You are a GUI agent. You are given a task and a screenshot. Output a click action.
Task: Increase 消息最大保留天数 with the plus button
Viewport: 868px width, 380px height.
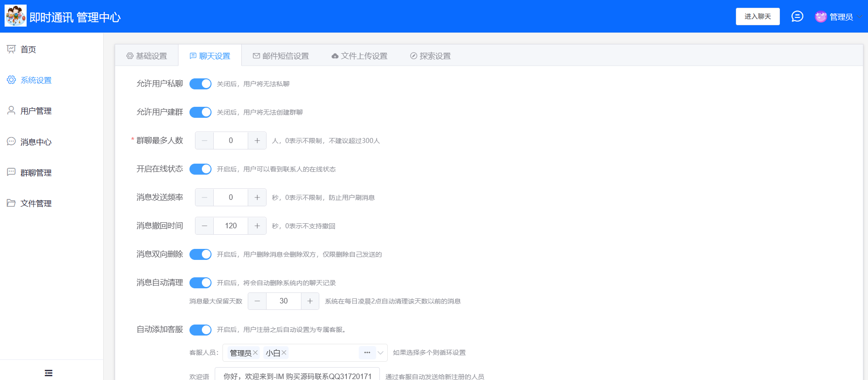tap(310, 301)
